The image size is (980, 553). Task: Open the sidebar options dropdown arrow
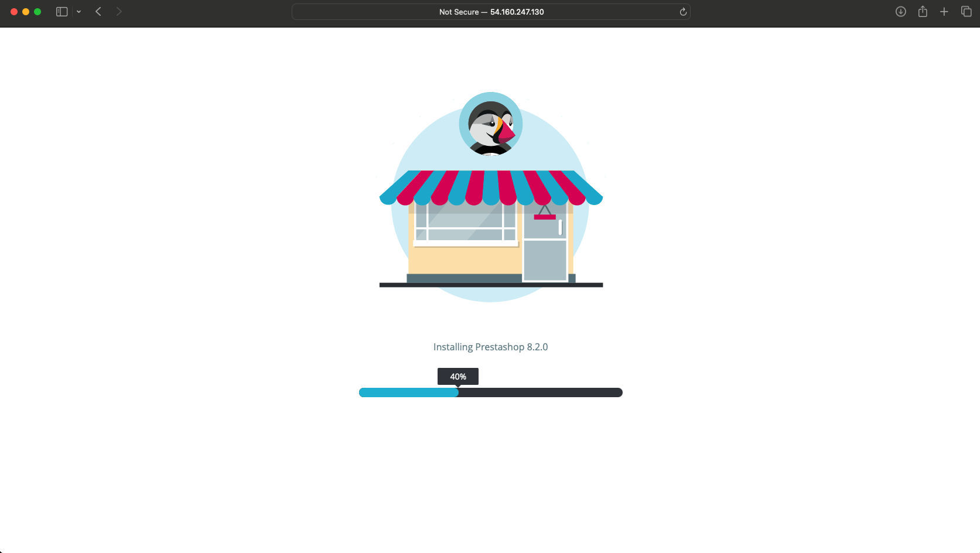(x=78, y=12)
